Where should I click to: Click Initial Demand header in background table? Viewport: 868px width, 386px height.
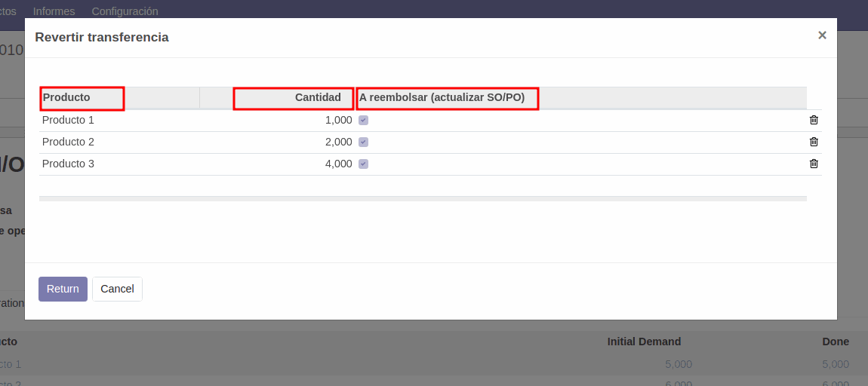pos(644,342)
